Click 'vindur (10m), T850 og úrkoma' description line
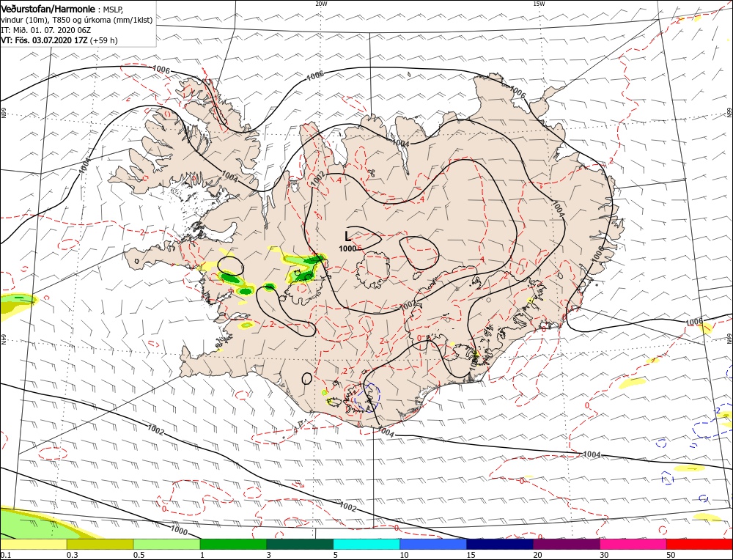This screenshot has height=560, width=733. (76, 20)
